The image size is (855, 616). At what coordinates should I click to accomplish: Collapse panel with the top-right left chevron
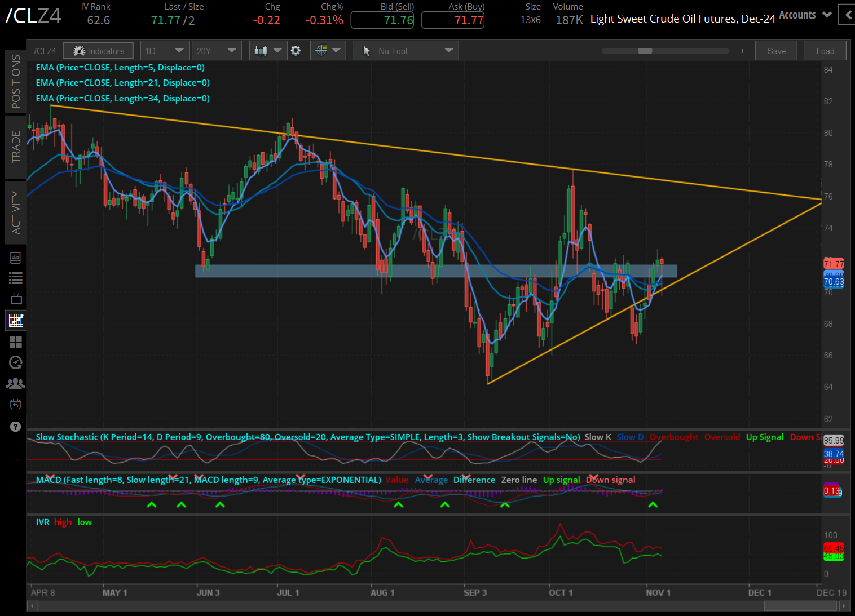point(847,15)
